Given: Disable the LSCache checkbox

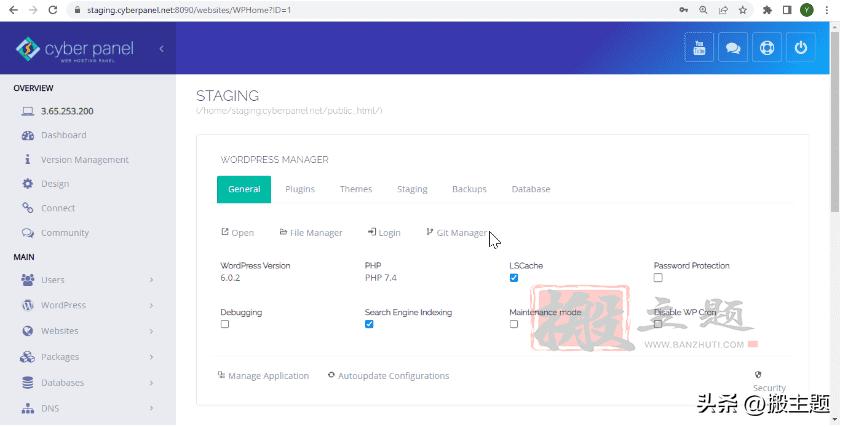Looking at the screenshot, I should pyautogui.click(x=514, y=278).
